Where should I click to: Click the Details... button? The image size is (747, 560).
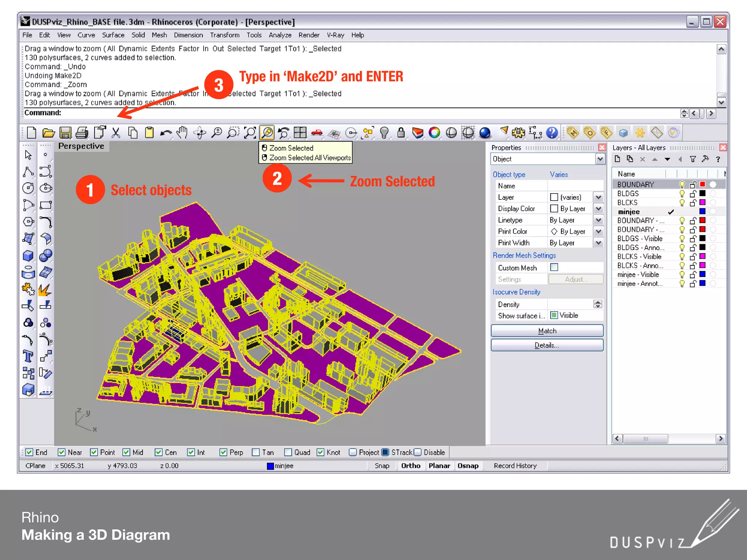547,345
